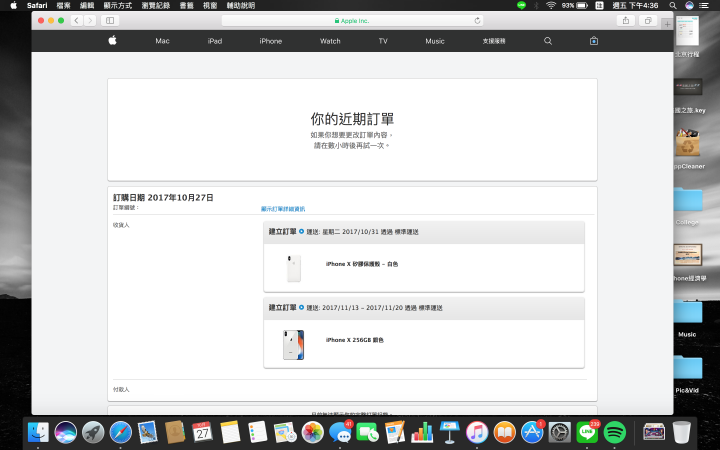Open Safari's share button
This screenshot has width=720, height=450.
626,20
